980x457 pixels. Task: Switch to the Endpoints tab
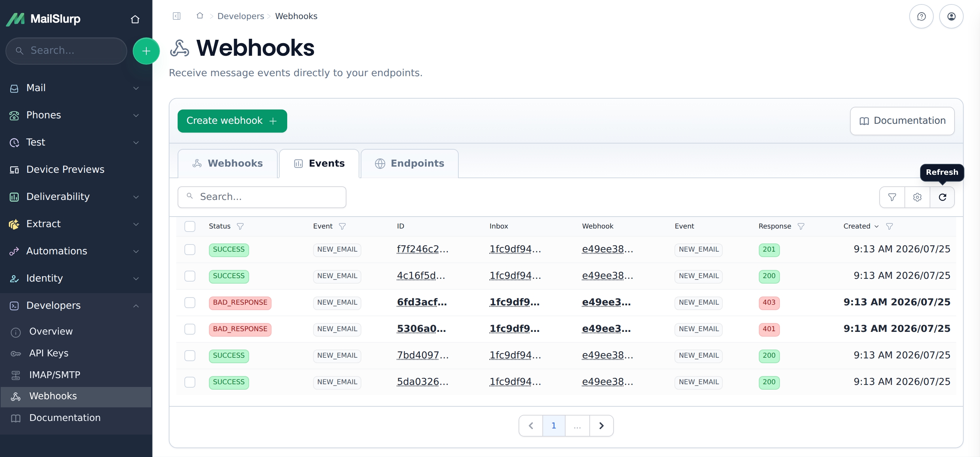tap(409, 164)
